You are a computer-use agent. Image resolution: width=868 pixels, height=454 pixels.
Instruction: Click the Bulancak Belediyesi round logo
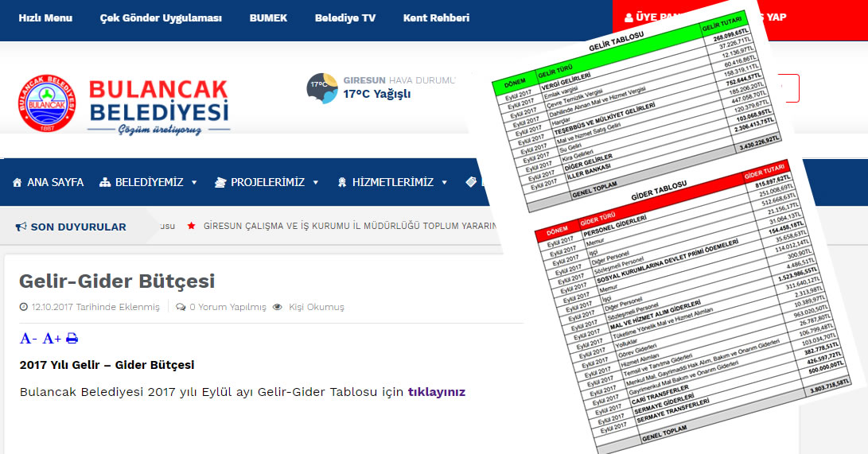coord(47,103)
